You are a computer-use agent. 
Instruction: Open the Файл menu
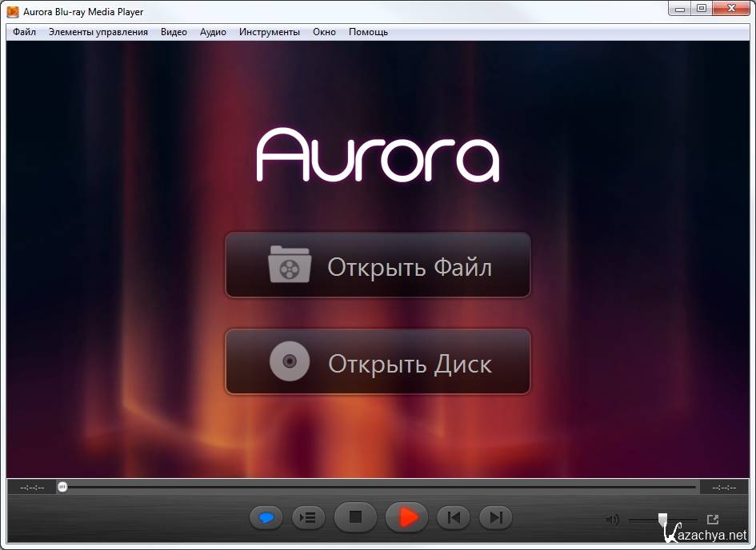click(25, 32)
